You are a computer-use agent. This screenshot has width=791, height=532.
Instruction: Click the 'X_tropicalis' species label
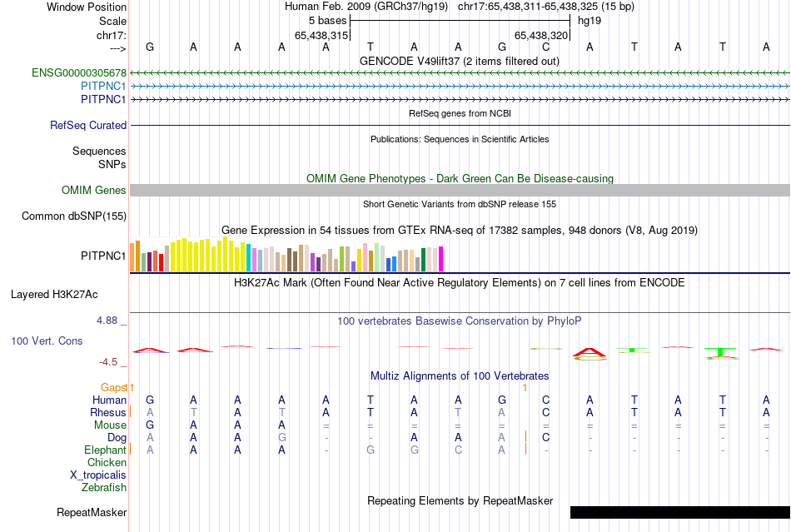tap(98, 475)
